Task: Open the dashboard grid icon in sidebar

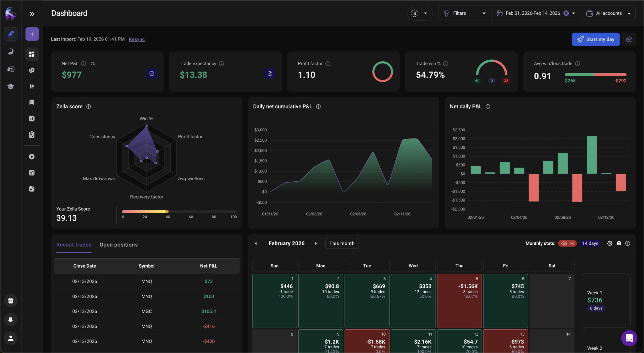Action: point(32,54)
